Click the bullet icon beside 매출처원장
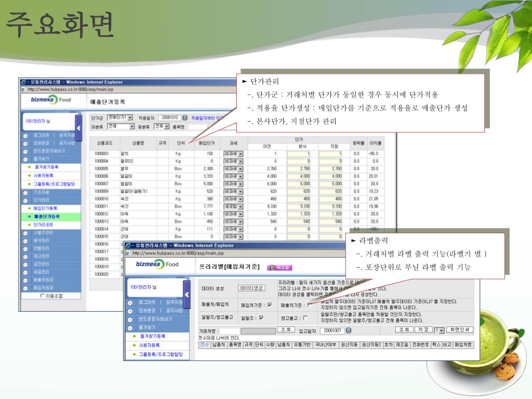The image size is (532, 399). coord(25,280)
